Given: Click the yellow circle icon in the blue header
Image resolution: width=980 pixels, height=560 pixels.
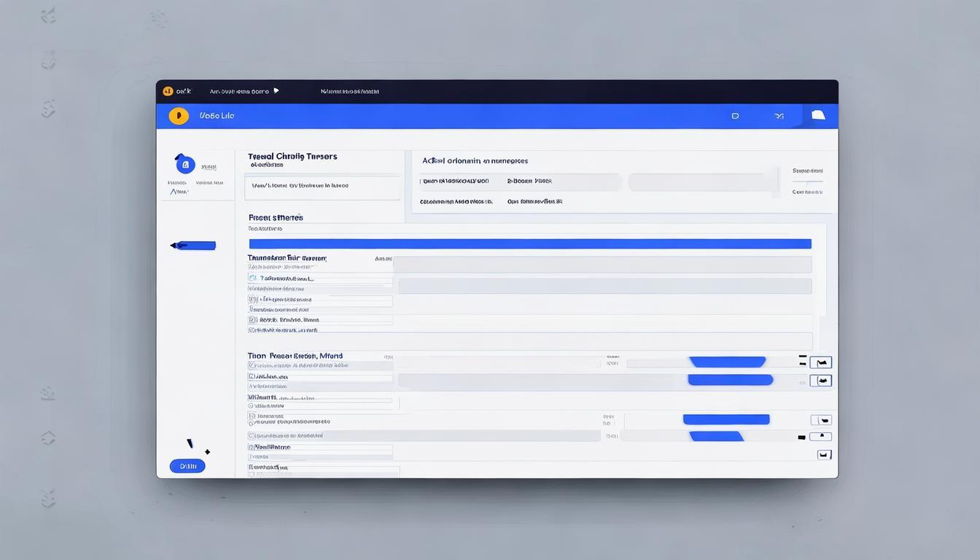Looking at the screenshot, I should [x=179, y=116].
